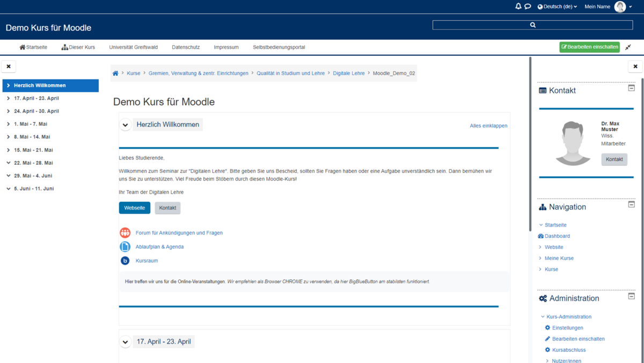Click the search magnifier icon
This screenshot has width=644, height=363.
(x=532, y=25)
